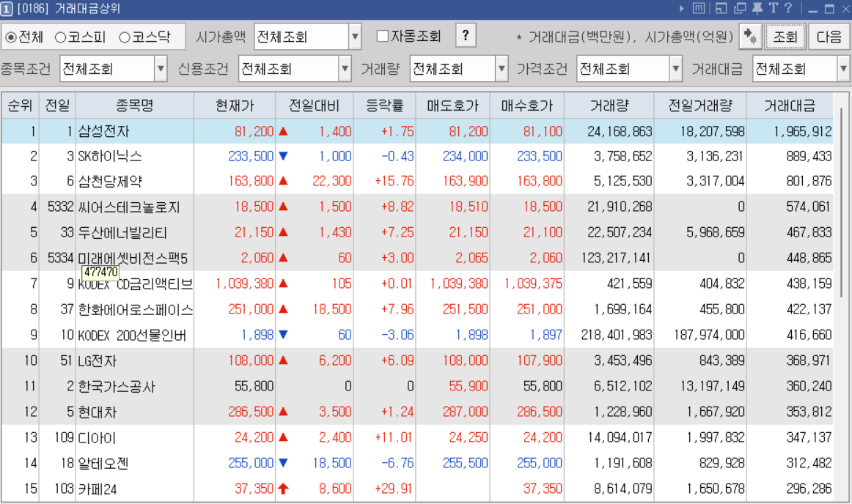Select the SK하이닉스 stock name
This screenshot has height=504, width=852.
110,157
